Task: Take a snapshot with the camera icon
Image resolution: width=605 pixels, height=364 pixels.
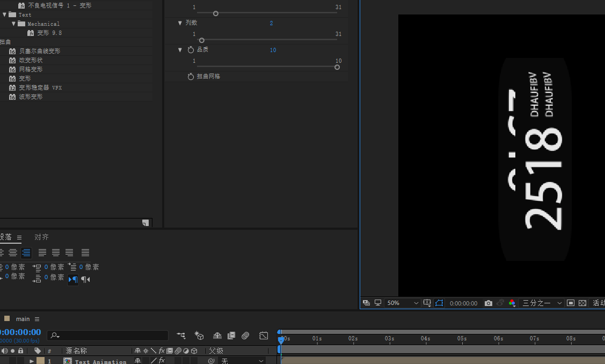Action: [x=489, y=303]
